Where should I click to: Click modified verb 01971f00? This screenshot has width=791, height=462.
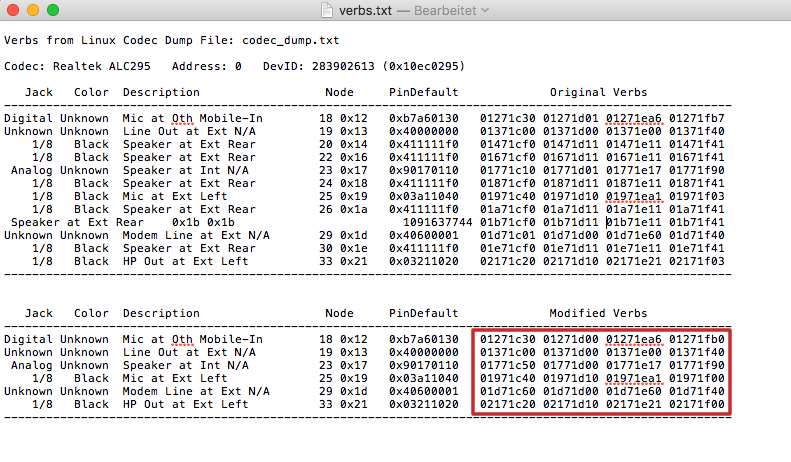click(697, 378)
